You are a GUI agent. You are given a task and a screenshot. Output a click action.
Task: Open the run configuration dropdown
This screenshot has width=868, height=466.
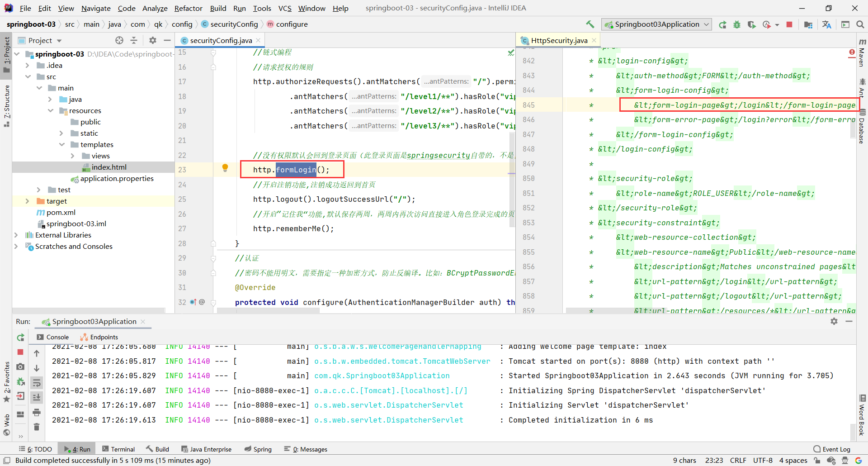point(656,24)
